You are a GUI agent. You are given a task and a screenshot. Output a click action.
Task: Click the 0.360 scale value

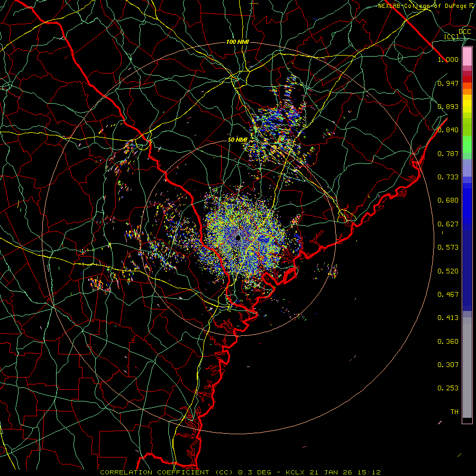448,342
